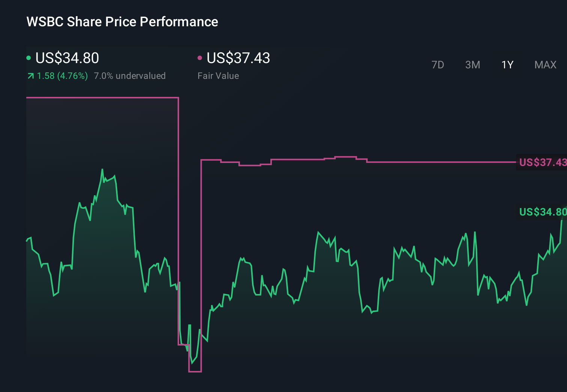Expand the MAX time range view
This screenshot has width=567, height=392.
(545, 65)
